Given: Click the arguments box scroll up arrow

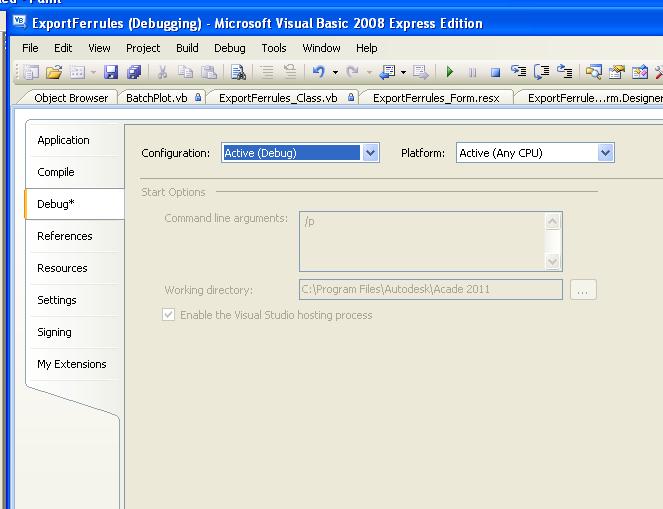Looking at the screenshot, I should pyautogui.click(x=553, y=221).
